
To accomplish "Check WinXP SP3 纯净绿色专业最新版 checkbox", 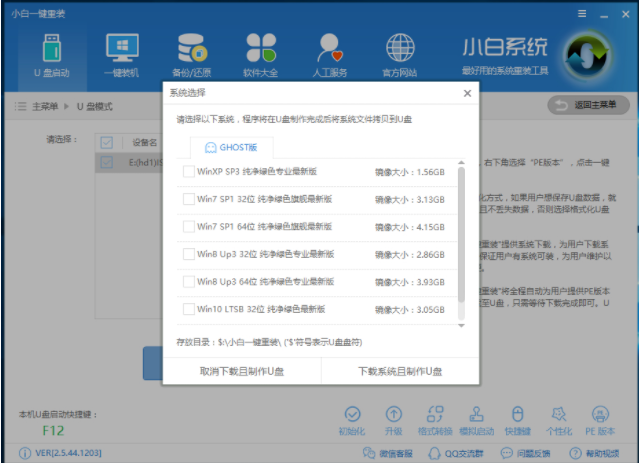I will [x=189, y=172].
